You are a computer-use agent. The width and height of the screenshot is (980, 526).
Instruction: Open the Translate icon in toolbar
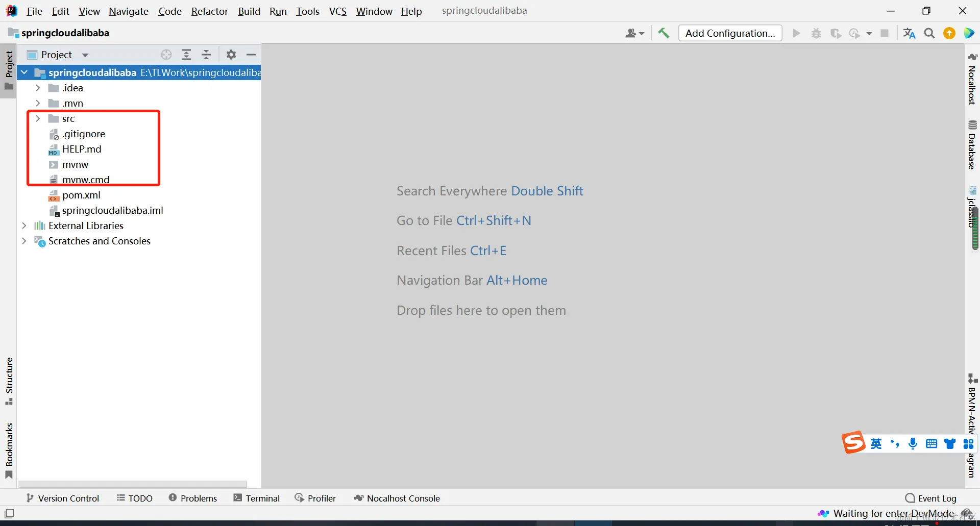pos(909,33)
